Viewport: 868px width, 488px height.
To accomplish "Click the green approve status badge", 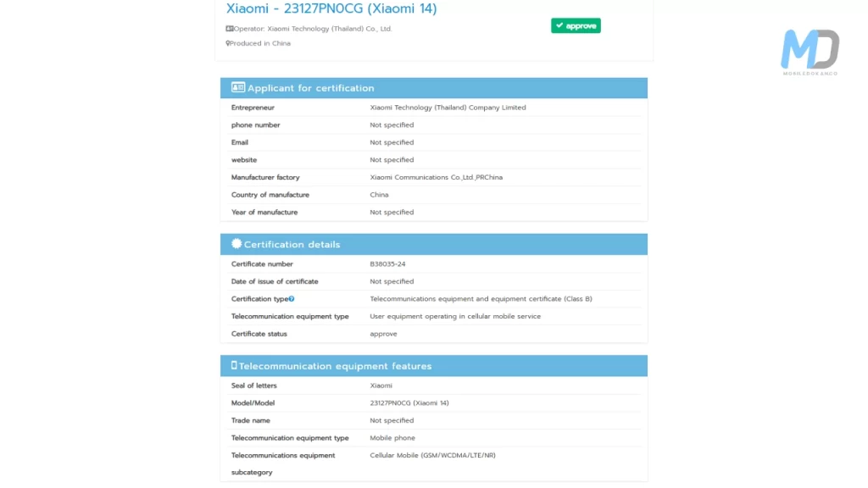I will click(x=576, y=25).
